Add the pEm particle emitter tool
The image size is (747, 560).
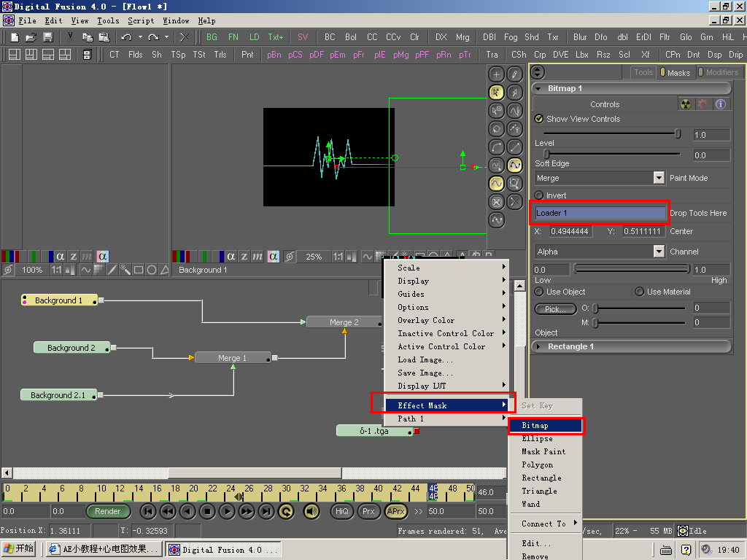[337, 55]
